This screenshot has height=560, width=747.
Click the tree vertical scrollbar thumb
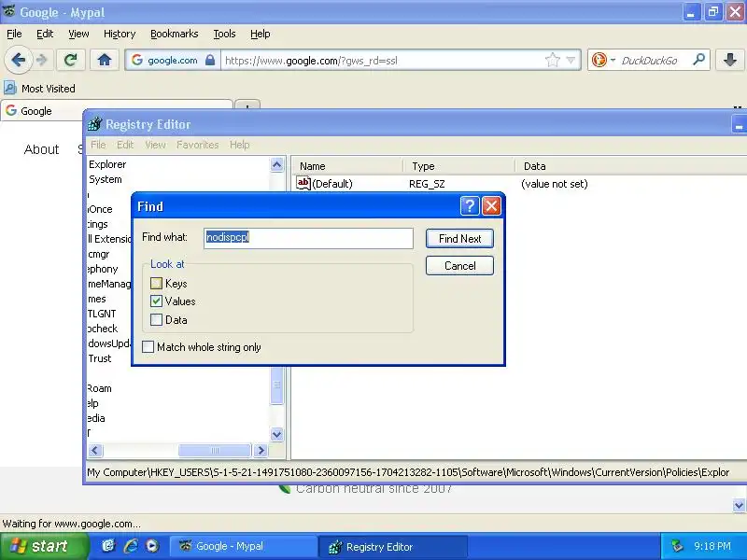tap(276, 385)
